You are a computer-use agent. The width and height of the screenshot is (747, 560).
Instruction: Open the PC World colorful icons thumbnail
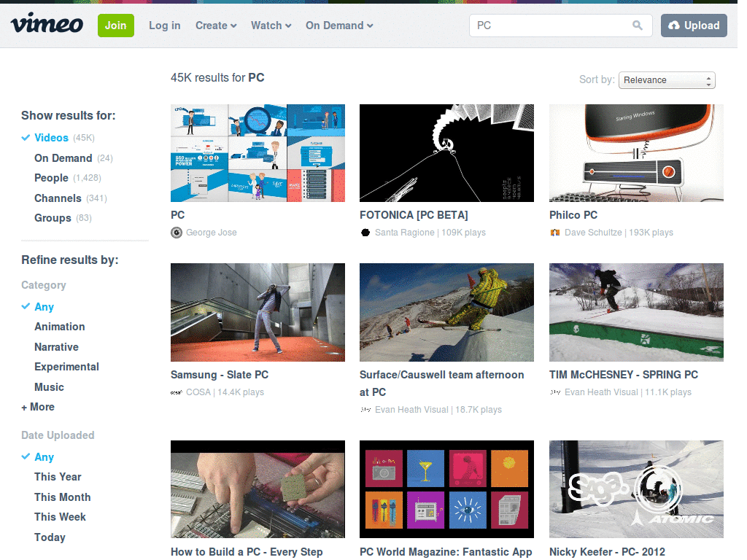447,489
